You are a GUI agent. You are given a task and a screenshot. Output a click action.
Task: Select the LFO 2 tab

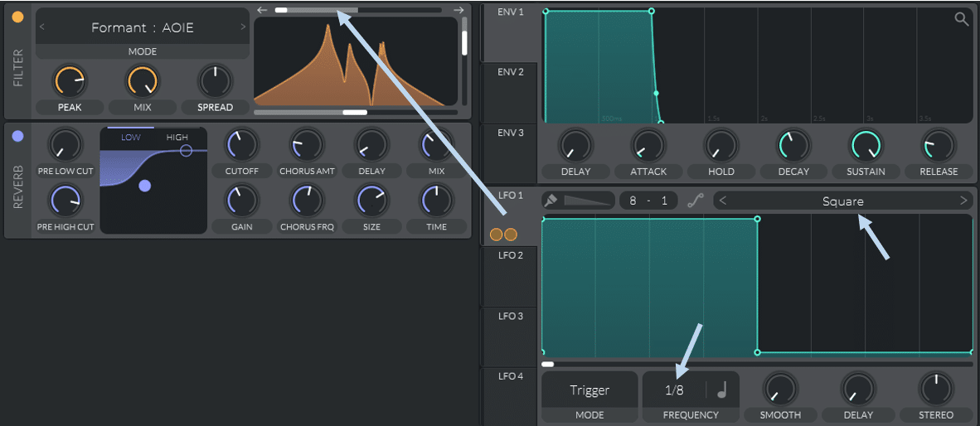click(x=511, y=275)
